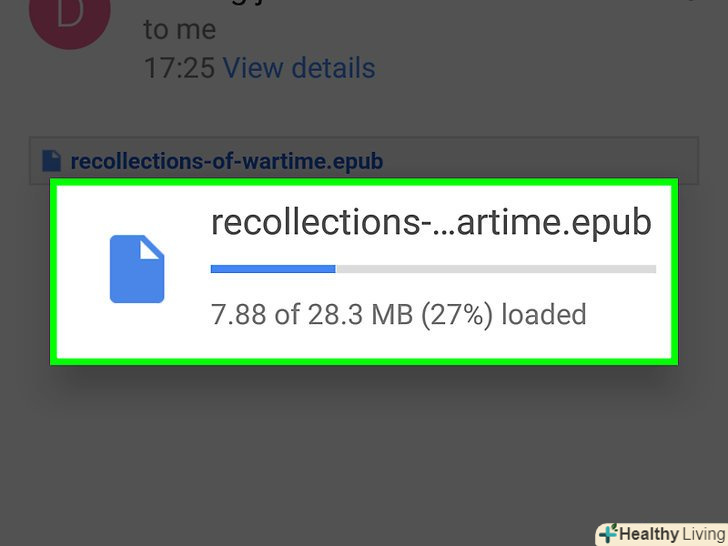Viewport: 728px width, 546px height.
Task: Open View details link
Action: tap(299, 68)
